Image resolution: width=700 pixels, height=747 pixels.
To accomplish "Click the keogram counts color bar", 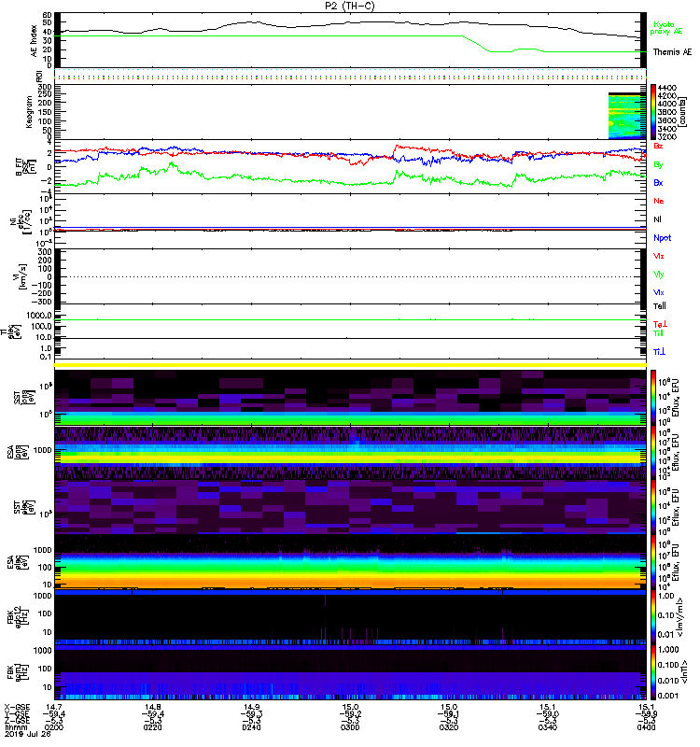I will [653, 112].
